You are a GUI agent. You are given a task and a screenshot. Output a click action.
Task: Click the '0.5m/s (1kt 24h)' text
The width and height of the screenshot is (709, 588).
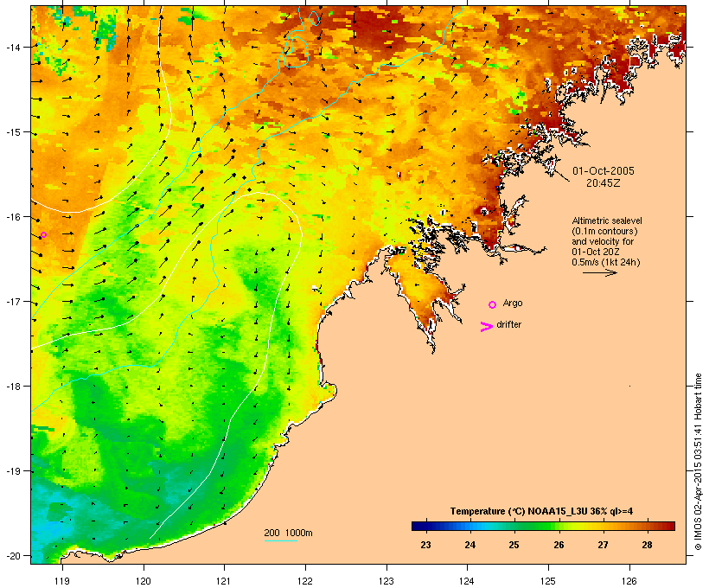(606, 262)
